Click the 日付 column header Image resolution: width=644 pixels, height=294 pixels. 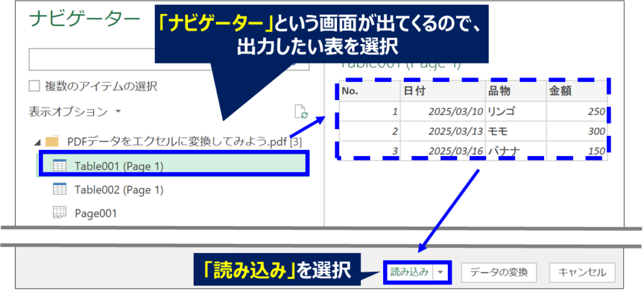pos(443,91)
